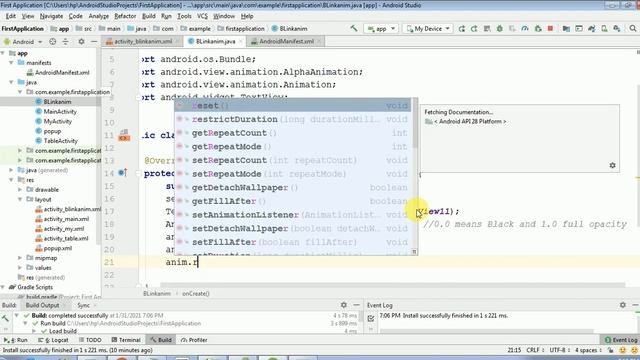Expand the mipmap folder

(20, 258)
